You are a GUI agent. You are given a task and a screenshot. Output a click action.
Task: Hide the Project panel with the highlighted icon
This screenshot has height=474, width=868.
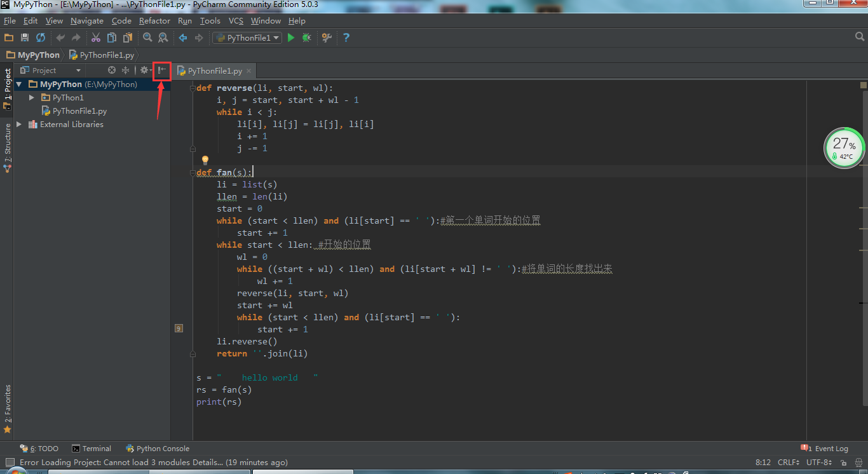click(x=162, y=70)
